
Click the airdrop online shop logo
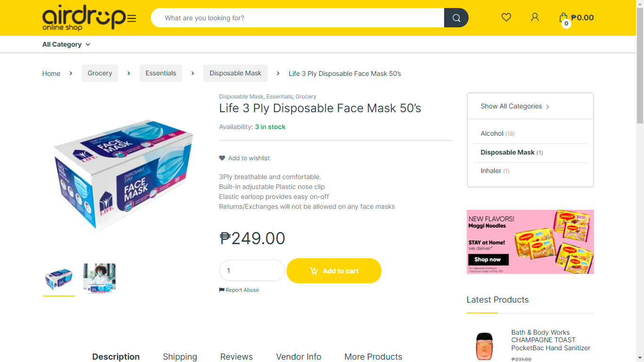coord(84,18)
